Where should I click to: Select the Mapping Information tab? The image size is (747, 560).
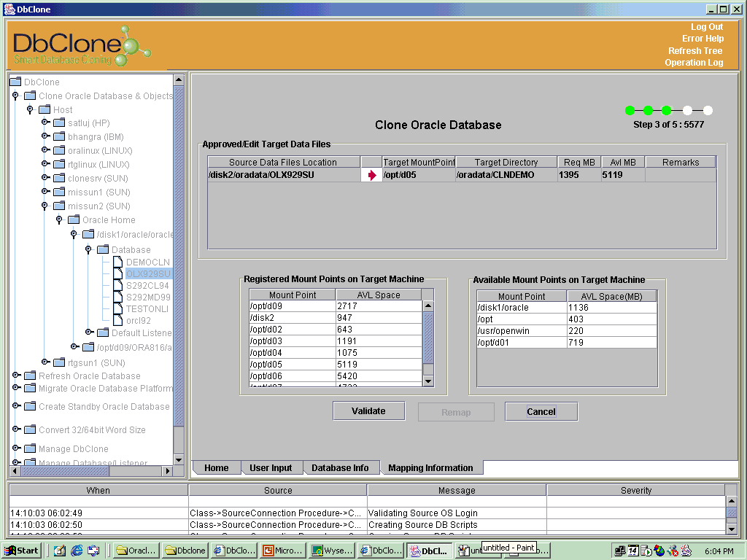click(x=430, y=467)
